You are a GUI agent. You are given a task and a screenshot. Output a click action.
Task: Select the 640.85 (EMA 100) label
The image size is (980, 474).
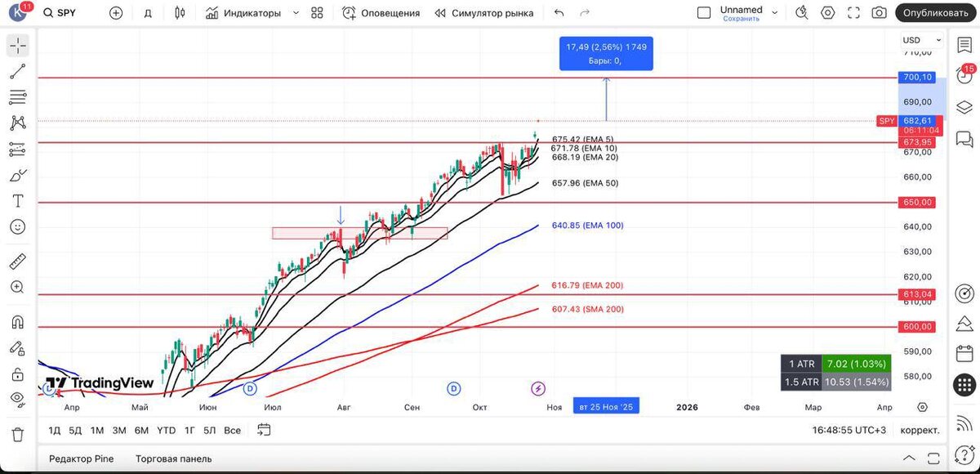(x=587, y=226)
